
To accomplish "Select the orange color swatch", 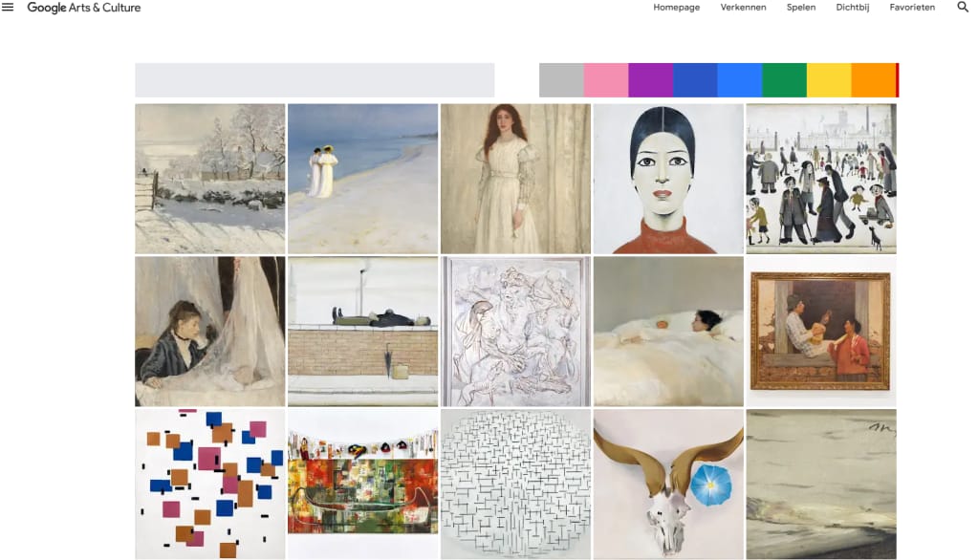I will [873, 80].
